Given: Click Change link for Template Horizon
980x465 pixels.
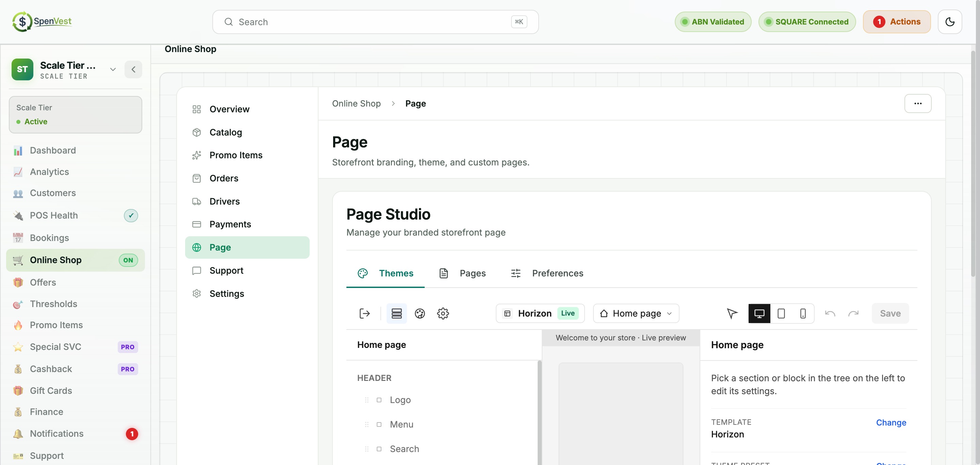Looking at the screenshot, I should point(891,422).
